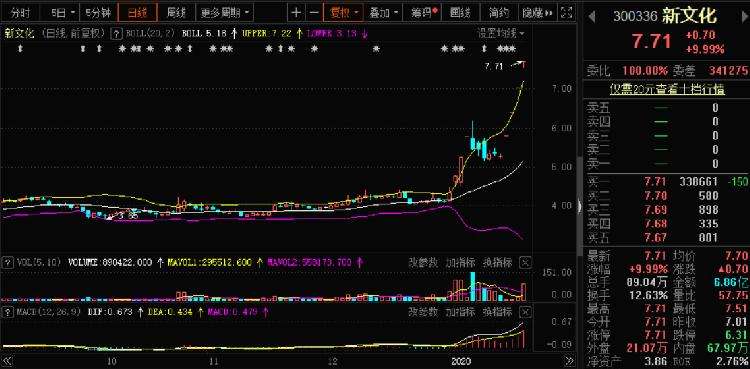Viewport: 750px width, 369px height.
Task: Jump timeline to the earliest data
Action: coord(7,360)
